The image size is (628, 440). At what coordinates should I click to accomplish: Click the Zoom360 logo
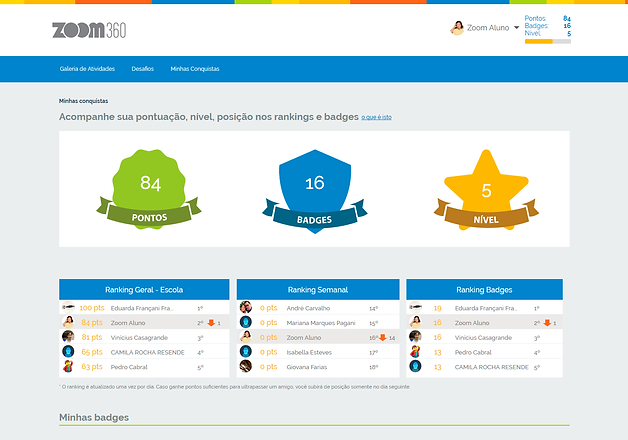(x=89, y=30)
